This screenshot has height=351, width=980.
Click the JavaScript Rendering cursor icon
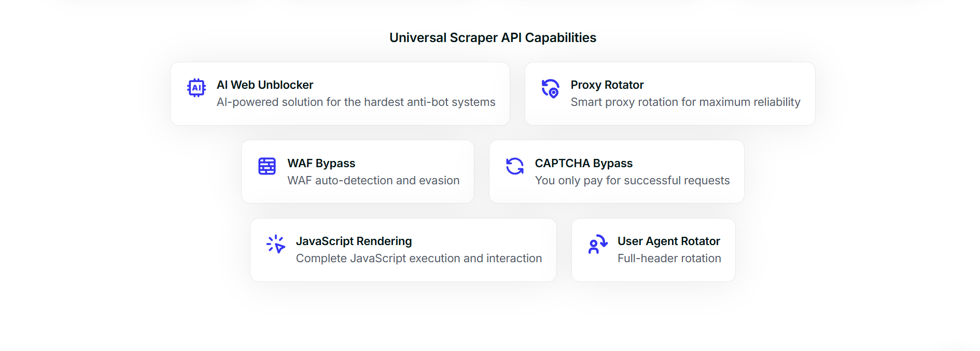[x=276, y=244]
